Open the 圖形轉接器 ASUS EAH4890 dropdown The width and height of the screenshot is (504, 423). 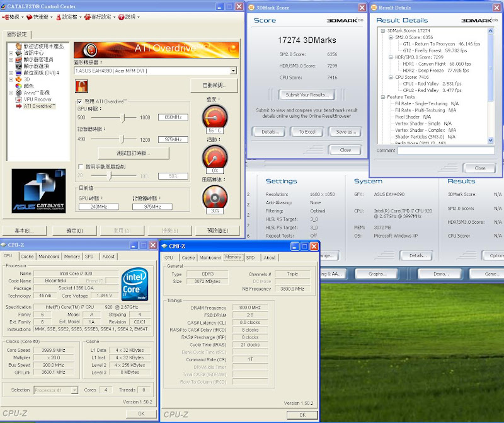tap(233, 71)
